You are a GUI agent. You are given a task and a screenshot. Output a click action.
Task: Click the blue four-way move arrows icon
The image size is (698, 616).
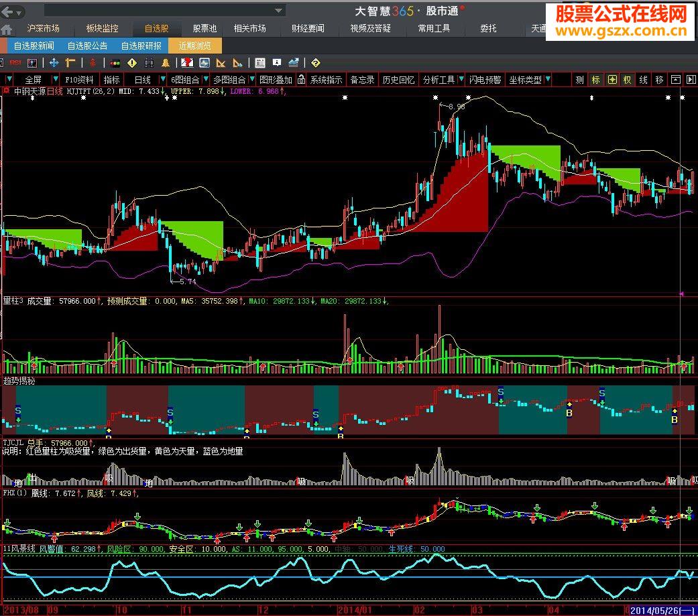click(54, 63)
